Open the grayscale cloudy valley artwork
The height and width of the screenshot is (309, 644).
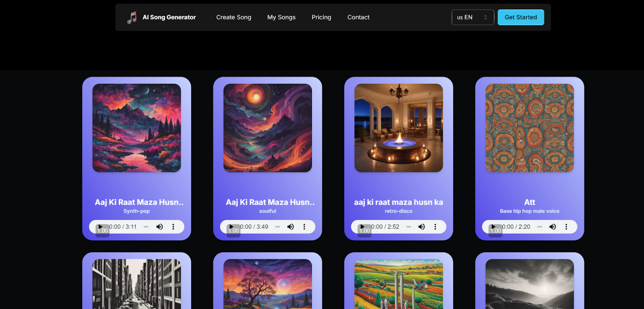[x=530, y=284]
